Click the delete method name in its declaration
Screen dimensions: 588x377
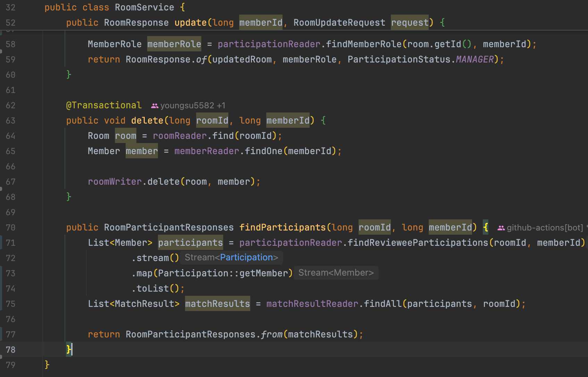tap(147, 120)
